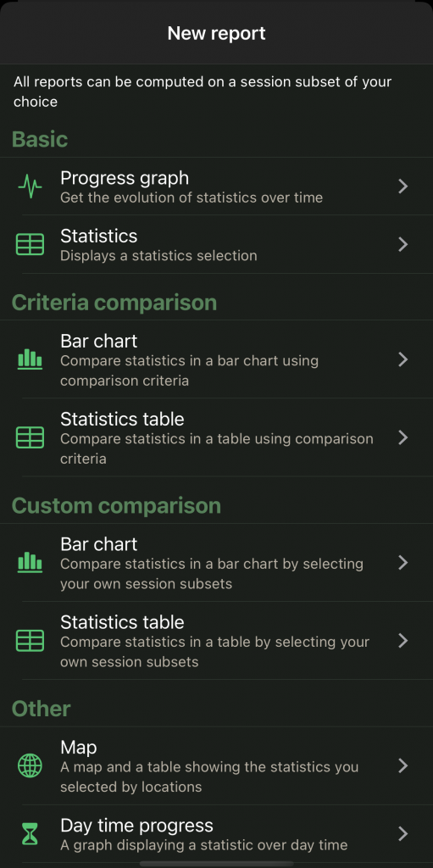Tap Criteria comparison Bar chart icon
This screenshot has height=868, width=433.
tap(30, 359)
